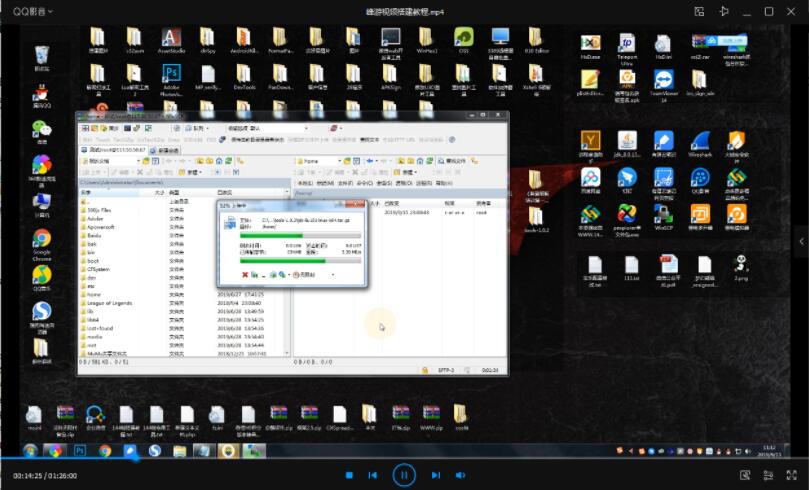The image size is (809, 490).
Task: Open the player toolbox icon
Action: coord(745,475)
